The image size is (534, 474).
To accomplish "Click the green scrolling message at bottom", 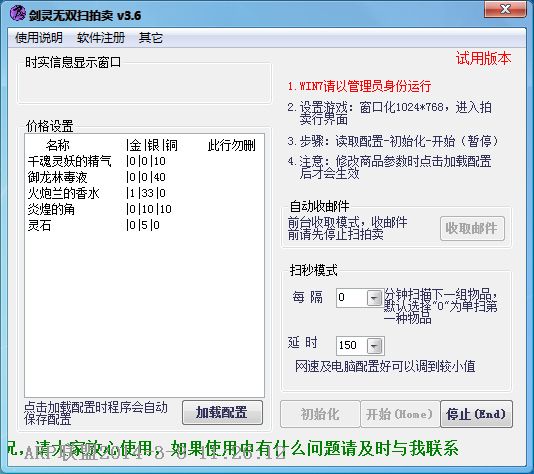I will [233, 448].
